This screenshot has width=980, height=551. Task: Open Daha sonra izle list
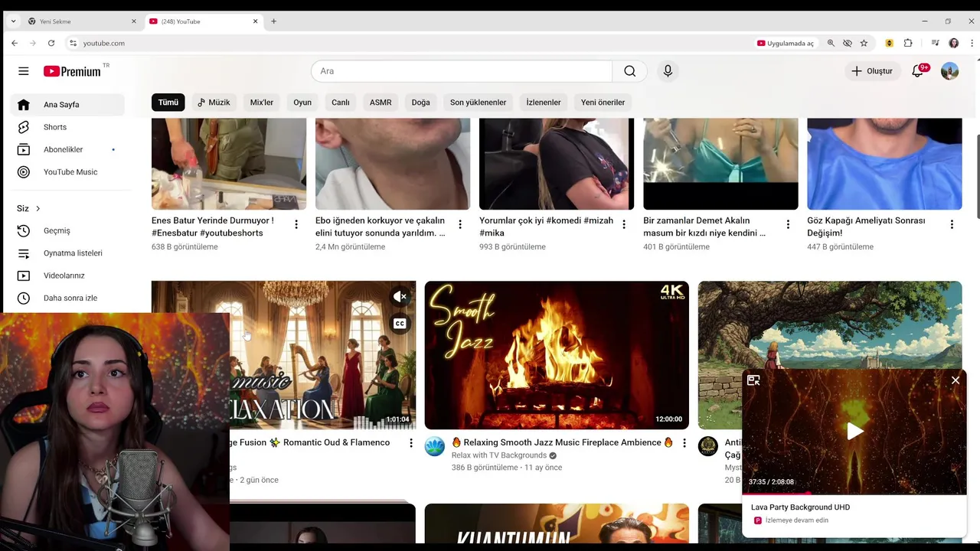point(67,298)
